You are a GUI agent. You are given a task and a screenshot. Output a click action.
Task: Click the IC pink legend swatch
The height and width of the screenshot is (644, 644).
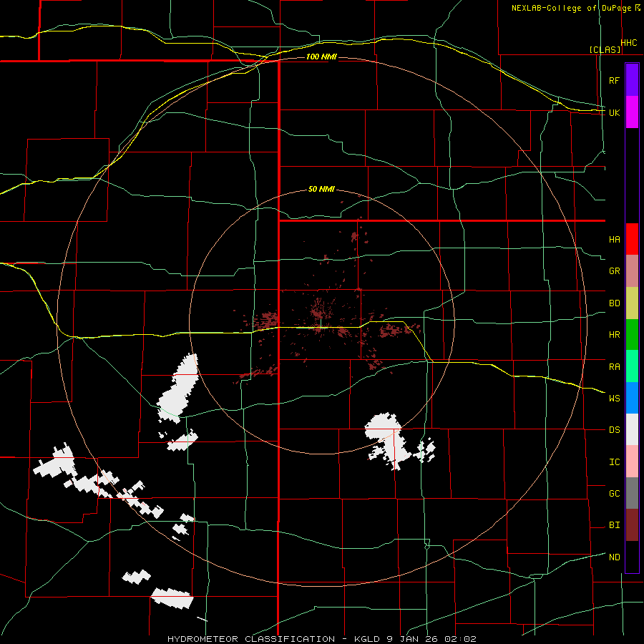pos(632,462)
